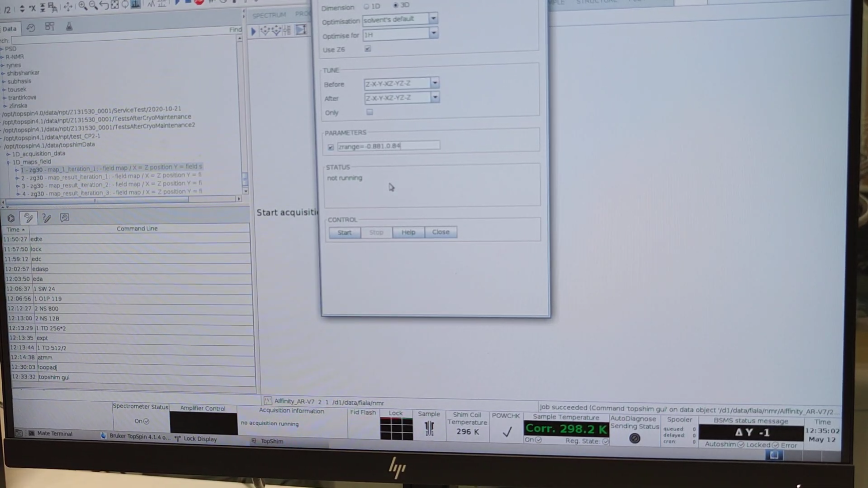Open the Before tune order dropdown
The height and width of the screenshot is (488, 868).
(x=435, y=82)
